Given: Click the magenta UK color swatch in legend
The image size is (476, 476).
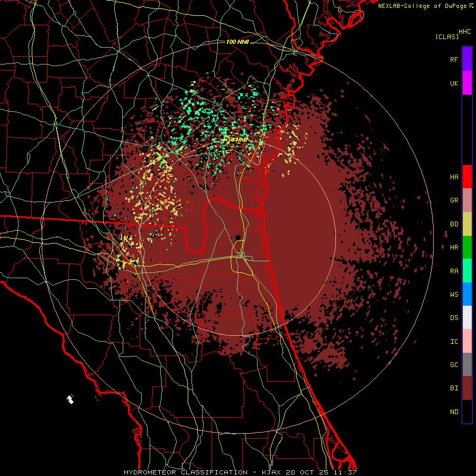Looking at the screenshot, I should click(467, 83).
